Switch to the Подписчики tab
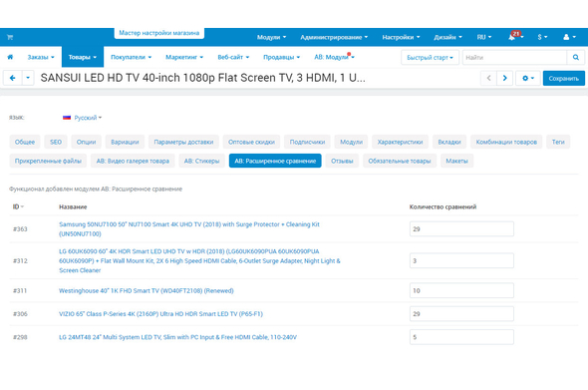588x390 pixels. (x=307, y=142)
